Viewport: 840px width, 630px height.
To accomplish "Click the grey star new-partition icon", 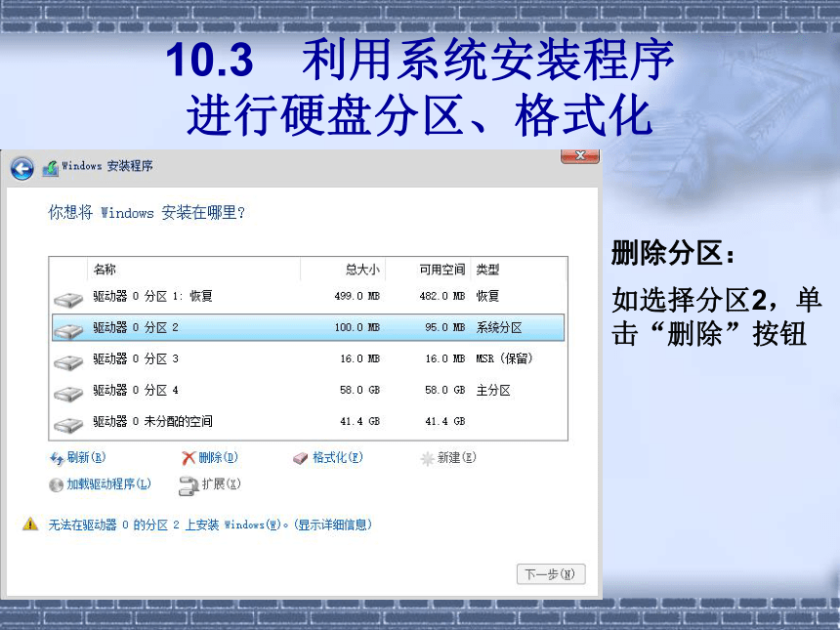I will point(427,458).
